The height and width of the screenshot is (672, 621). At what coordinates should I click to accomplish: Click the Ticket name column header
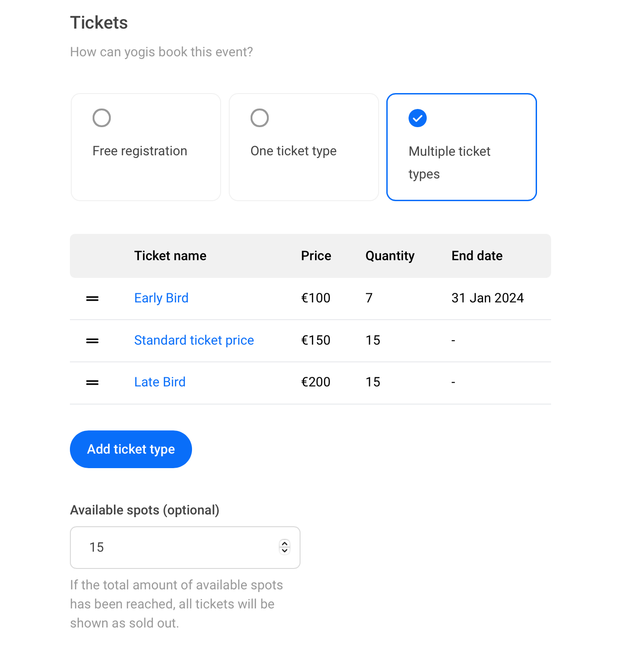170,256
